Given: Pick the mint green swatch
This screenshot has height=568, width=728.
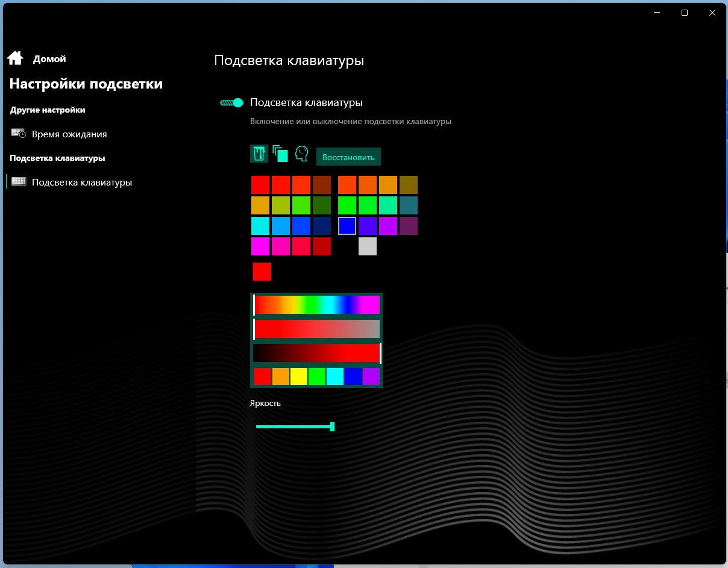Looking at the screenshot, I should (x=388, y=205).
